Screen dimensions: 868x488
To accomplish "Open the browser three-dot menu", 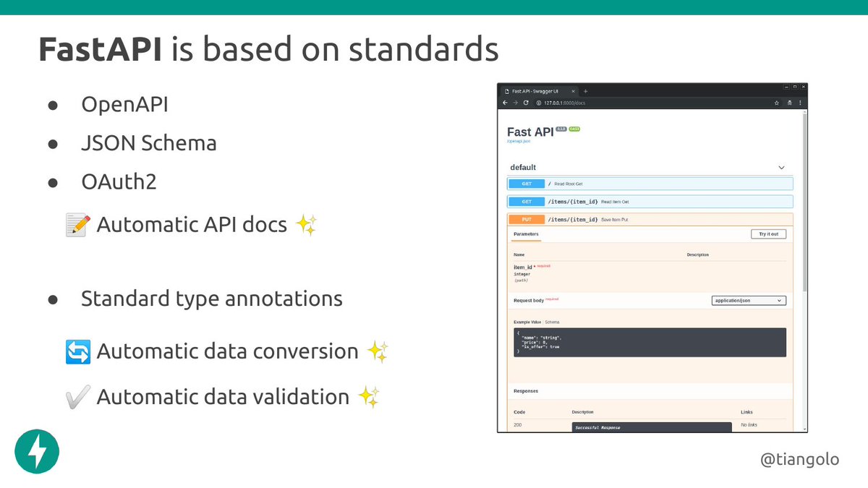I will (x=801, y=103).
